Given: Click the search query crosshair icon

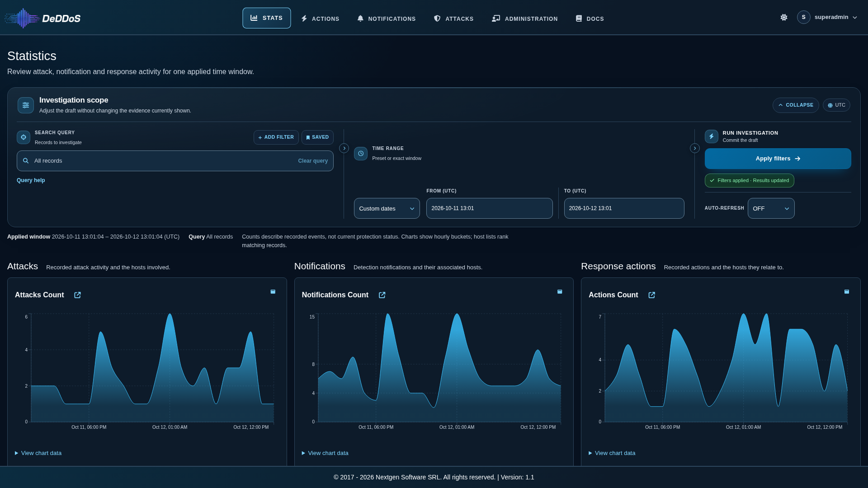Looking at the screenshot, I should [x=24, y=137].
